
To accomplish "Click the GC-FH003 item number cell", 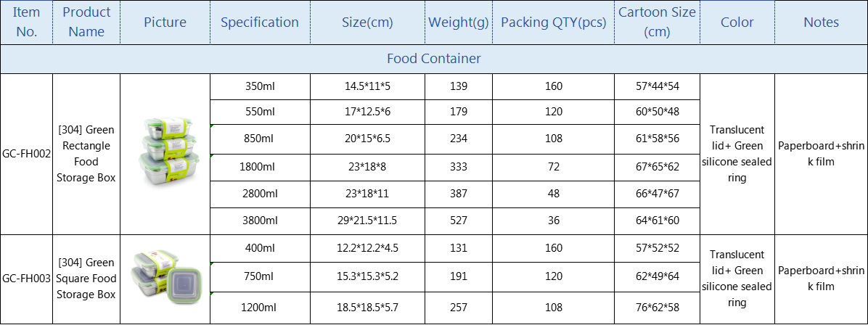I will pos(26,279).
